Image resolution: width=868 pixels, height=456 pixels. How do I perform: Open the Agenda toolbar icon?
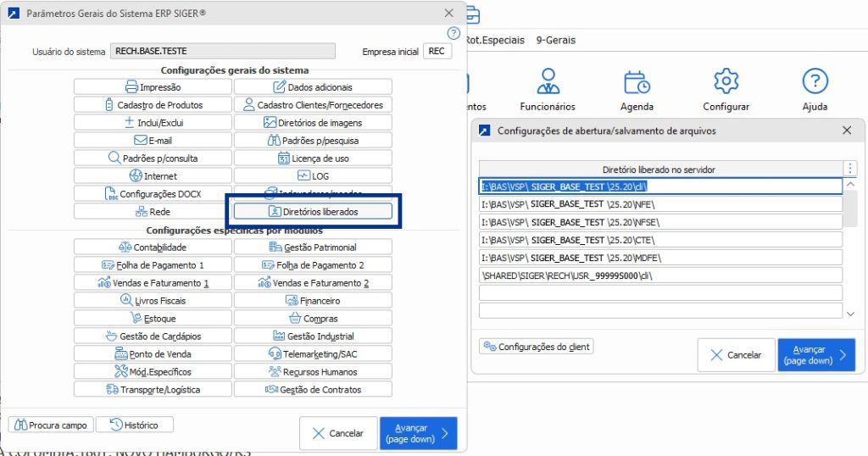[637, 90]
